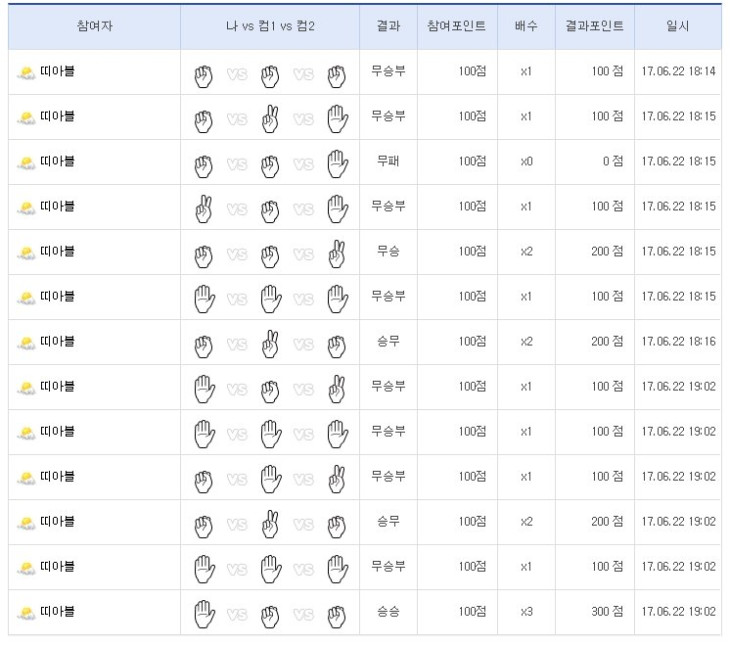This screenshot has width=730, height=646.
Task: Click 컴1 rock hand in the 18:14 row
Action: (270, 77)
